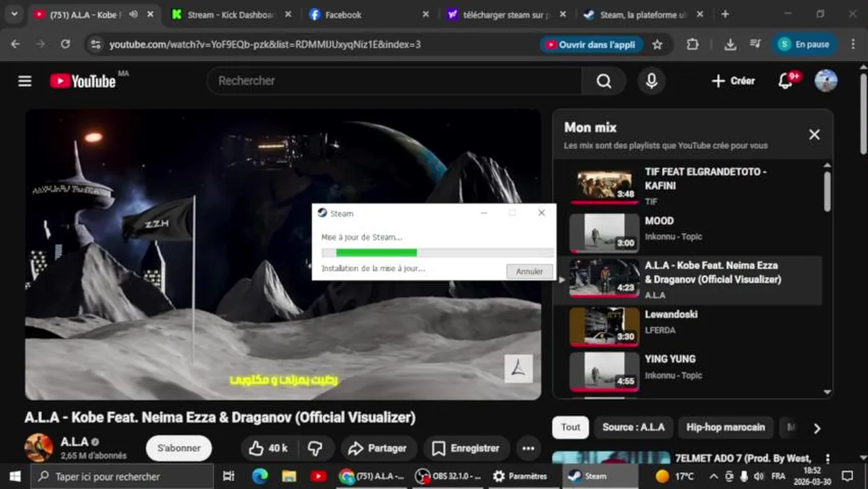The height and width of the screenshot is (489, 868).
Task: Cancel Steam update with Annuler
Action: click(529, 271)
